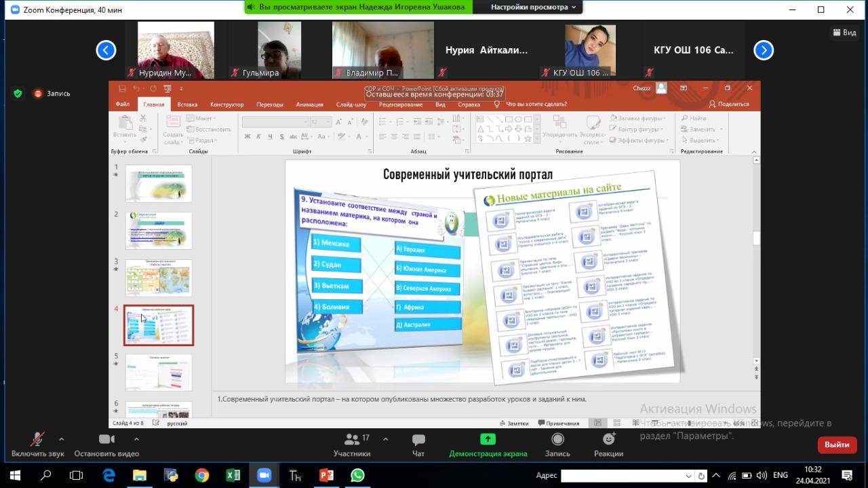Click the save icon in PowerPoint title bar

click(x=122, y=88)
